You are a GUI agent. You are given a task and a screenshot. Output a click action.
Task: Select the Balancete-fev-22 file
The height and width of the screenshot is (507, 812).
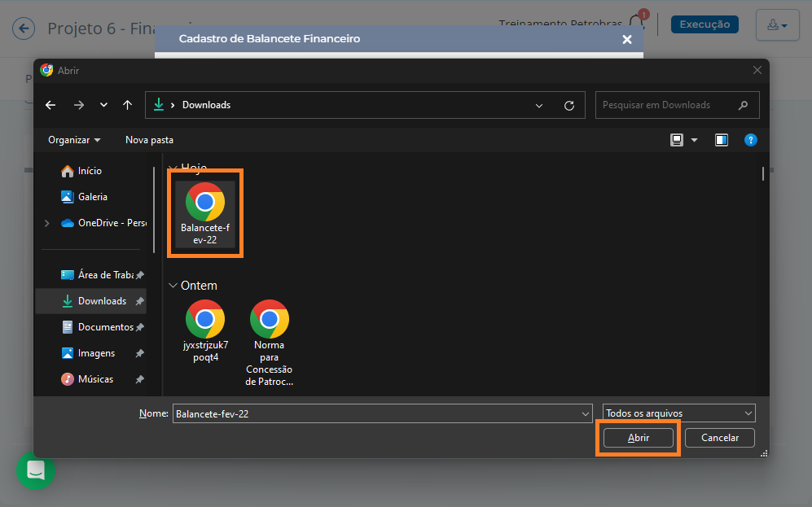coord(205,214)
